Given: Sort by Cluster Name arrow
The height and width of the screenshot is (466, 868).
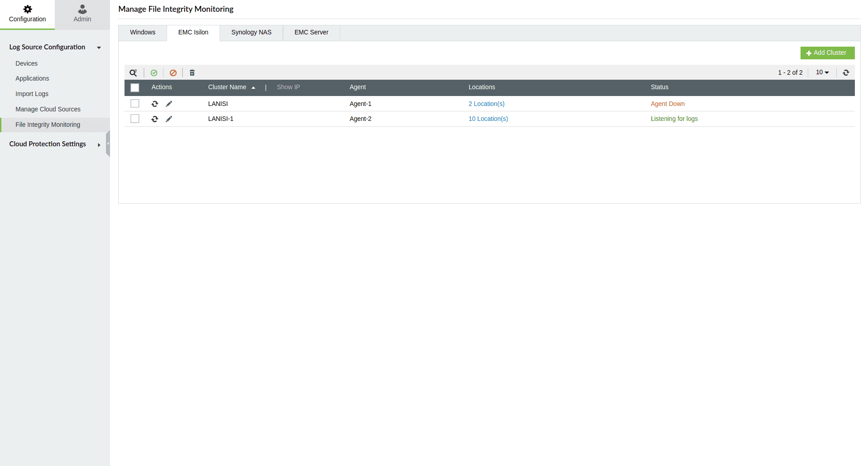Looking at the screenshot, I should [254, 88].
